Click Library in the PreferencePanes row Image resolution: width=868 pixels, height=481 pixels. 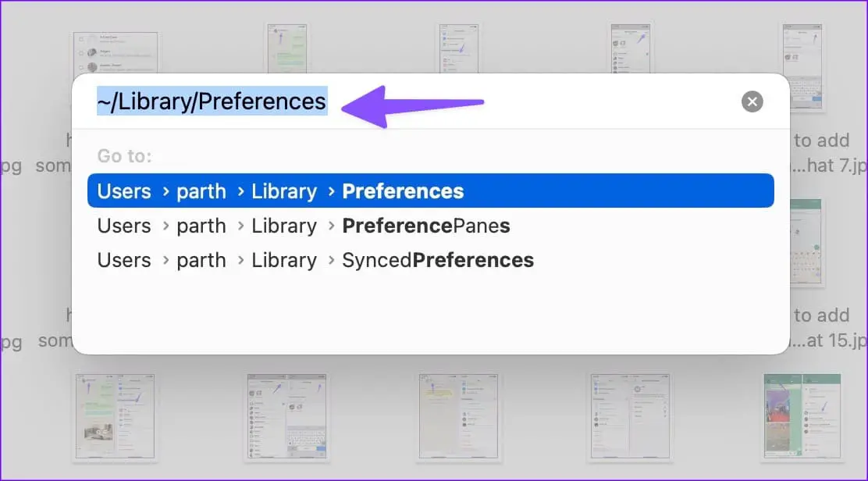click(x=284, y=226)
